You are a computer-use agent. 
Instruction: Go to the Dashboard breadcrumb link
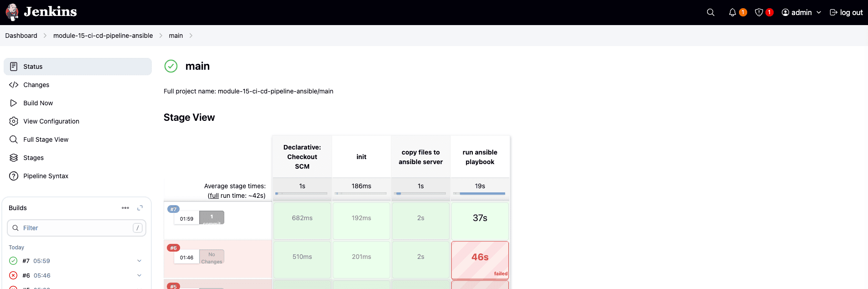(x=21, y=36)
